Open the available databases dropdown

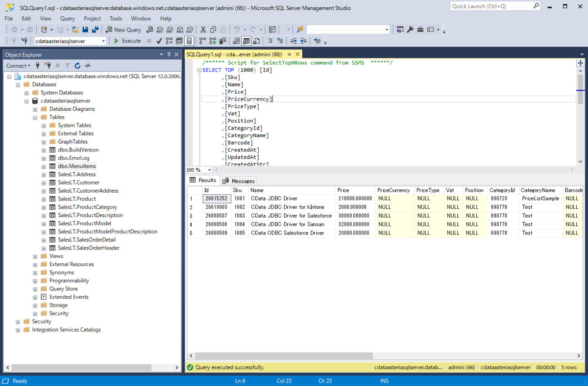[103, 41]
